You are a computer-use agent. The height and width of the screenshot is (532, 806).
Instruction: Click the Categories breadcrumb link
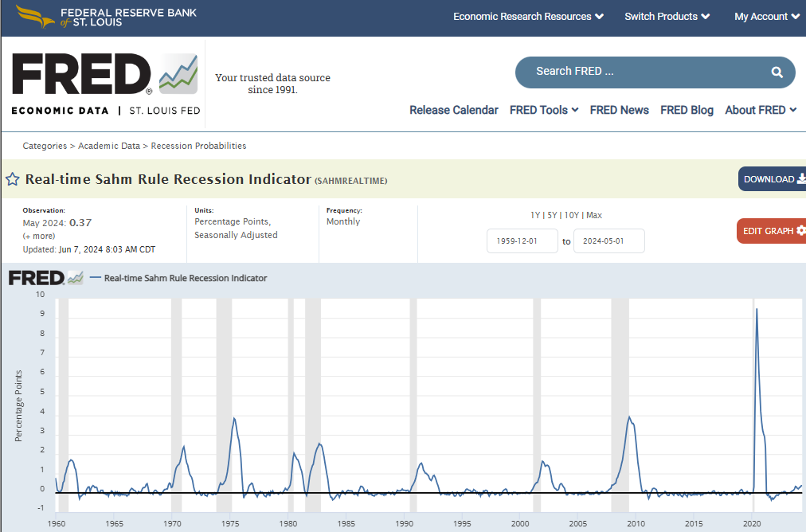[x=45, y=146]
